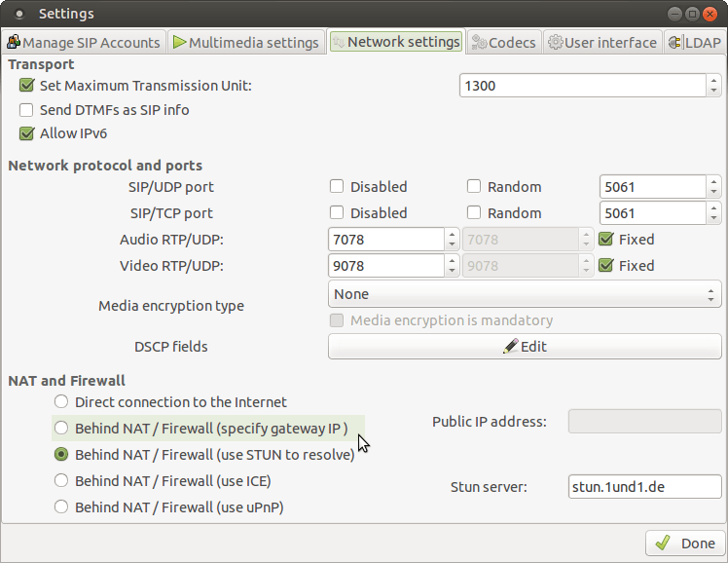
Task: Click the window menu dot icon in title bar
Action: pyautogui.click(x=19, y=14)
